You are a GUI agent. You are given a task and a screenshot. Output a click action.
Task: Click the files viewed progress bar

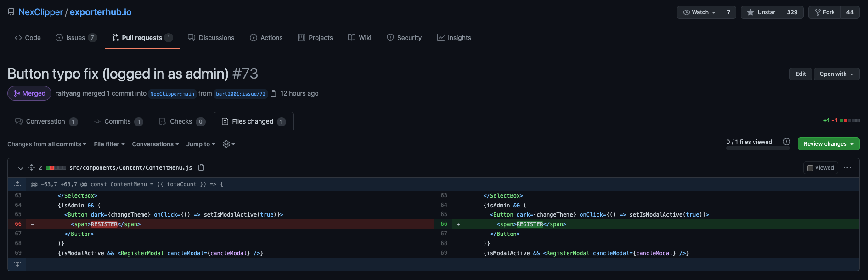click(x=758, y=148)
